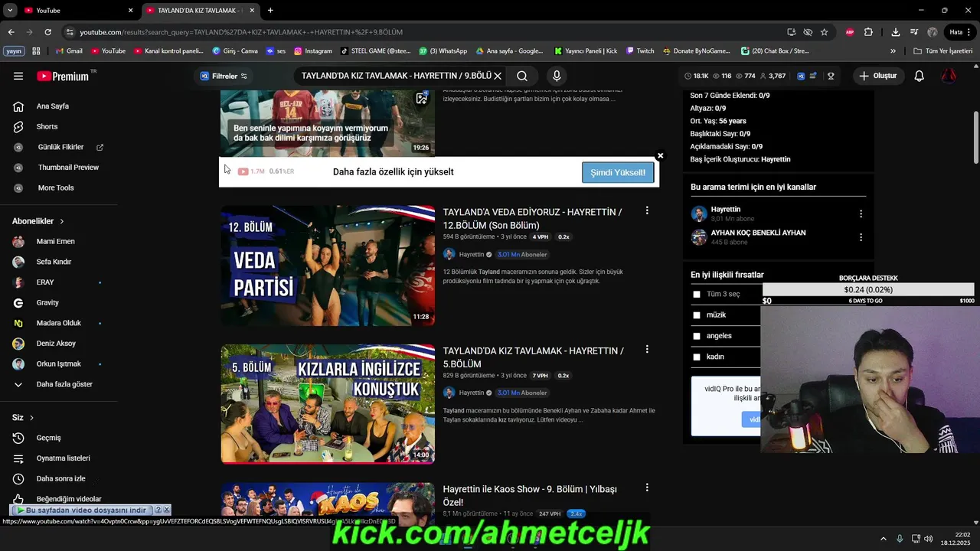Open Orkun Işıtmak subscription channel
Viewport: 980px width, 551px height.
(59, 364)
